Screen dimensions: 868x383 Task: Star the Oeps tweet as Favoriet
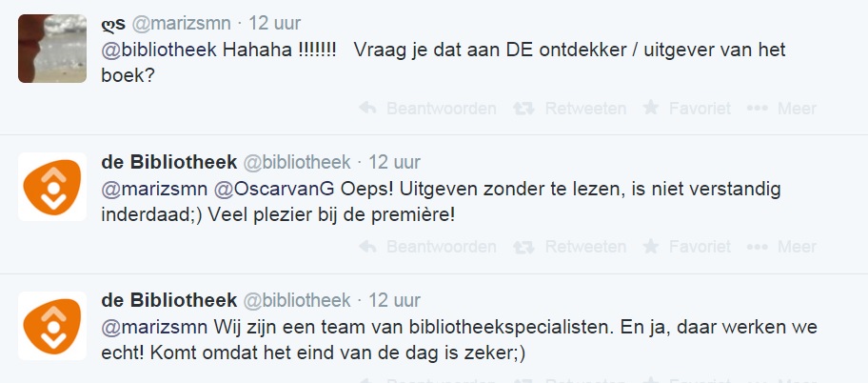pyautogui.click(x=650, y=248)
